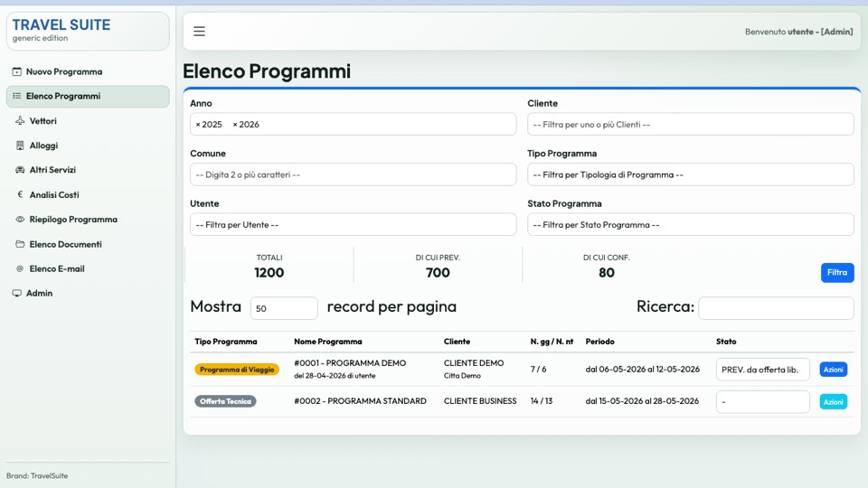Select Elenco Programmi in sidebar
This screenshot has width=868, height=488.
click(x=88, y=97)
